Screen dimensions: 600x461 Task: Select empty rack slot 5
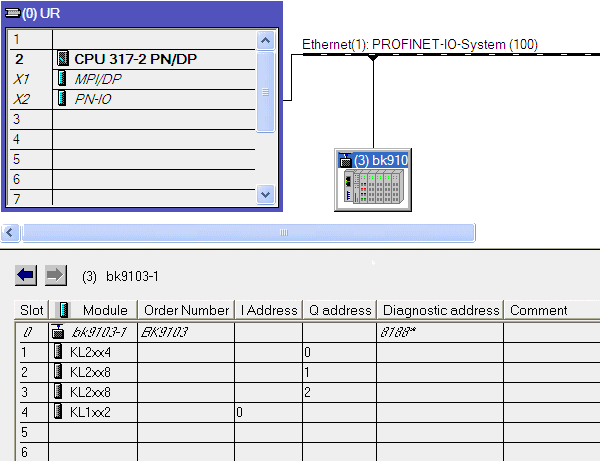(132, 159)
